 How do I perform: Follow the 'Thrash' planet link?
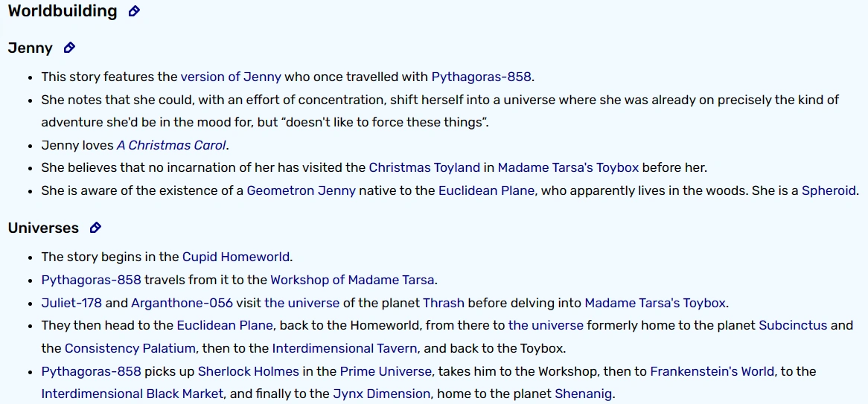coord(444,303)
